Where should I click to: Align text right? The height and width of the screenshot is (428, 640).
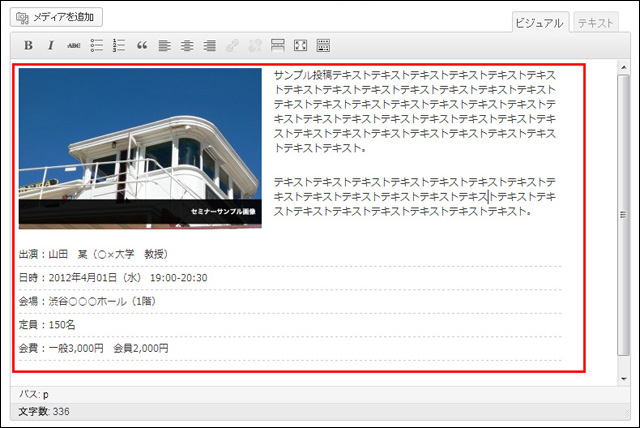(x=210, y=46)
